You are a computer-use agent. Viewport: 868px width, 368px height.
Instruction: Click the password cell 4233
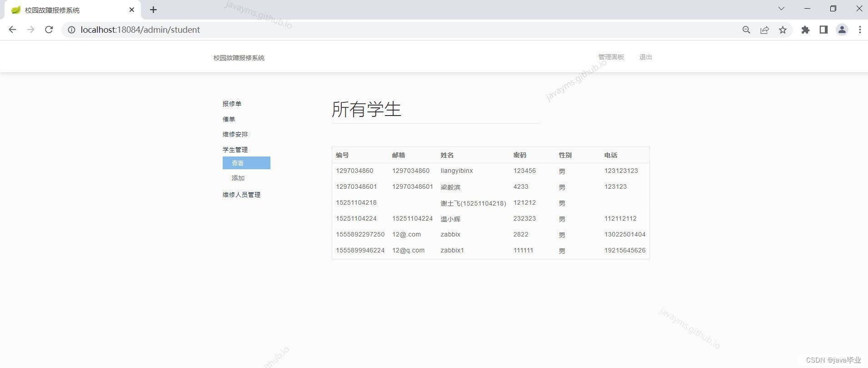[521, 187]
